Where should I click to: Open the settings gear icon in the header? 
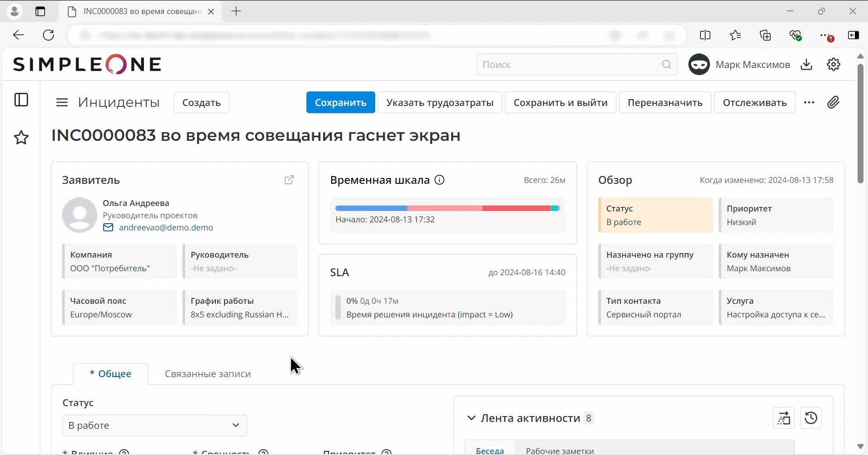834,64
